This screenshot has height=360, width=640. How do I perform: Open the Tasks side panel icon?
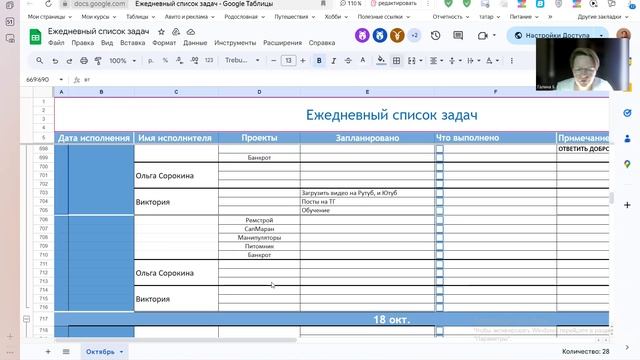click(627, 113)
